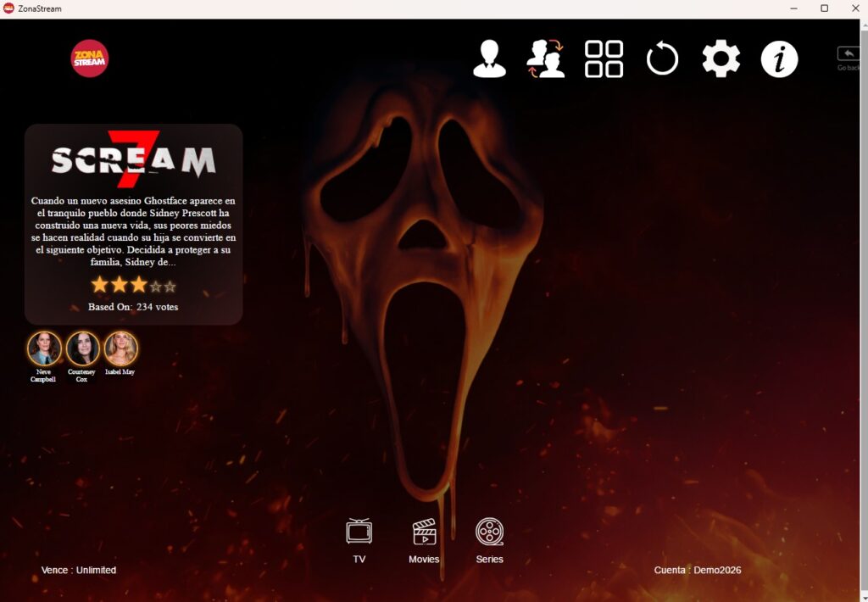Screen dimensions: 868x602
Task: Open the TV section
Action: (x=359, y=539)
